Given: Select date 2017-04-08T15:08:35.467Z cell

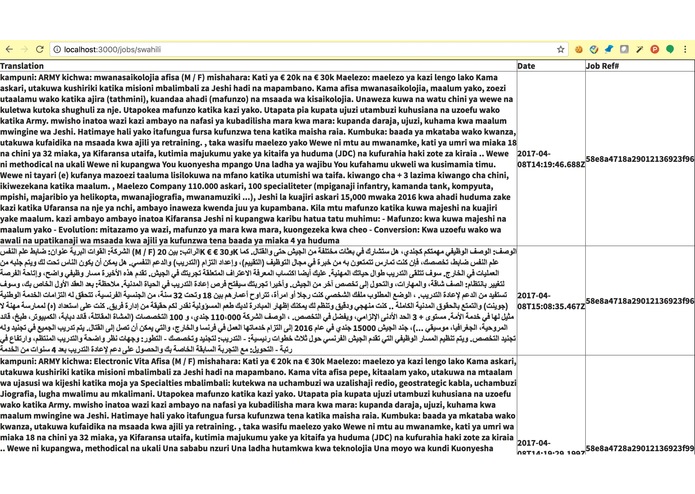Looking at the screenshot, I should (551, 301).
